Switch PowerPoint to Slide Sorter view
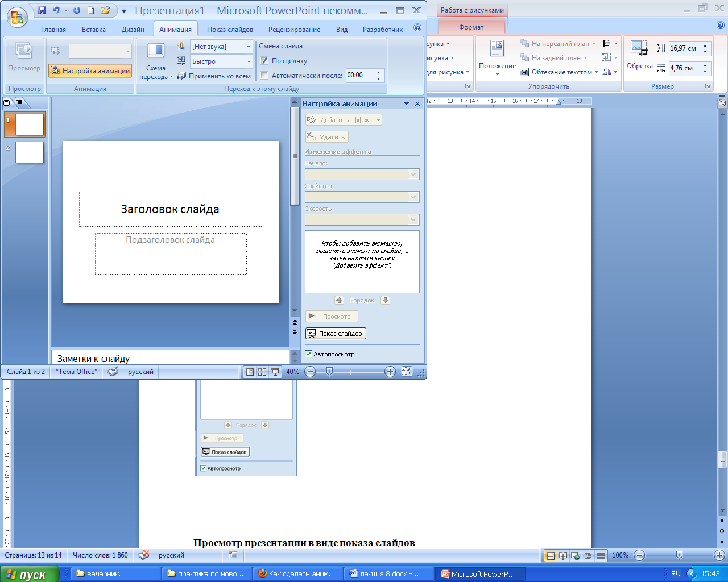 (262, 372)
